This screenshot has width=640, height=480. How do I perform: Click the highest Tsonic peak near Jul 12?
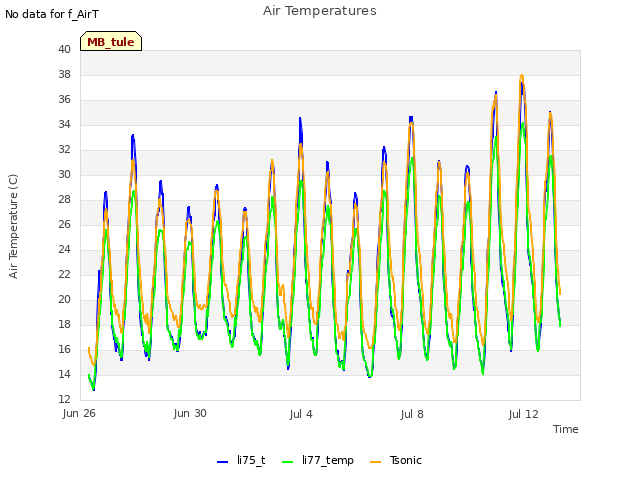[522, 76]
